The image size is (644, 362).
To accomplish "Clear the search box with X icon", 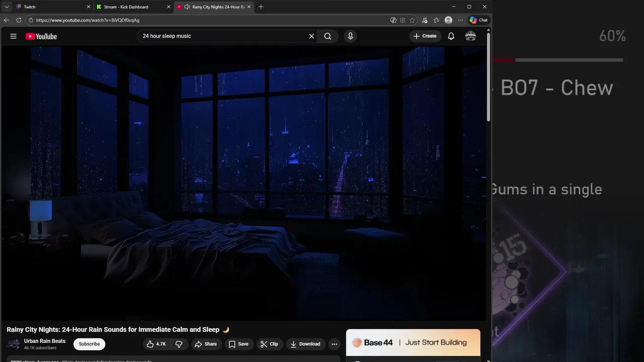I will pyautogui.click(x=311, y=36).
